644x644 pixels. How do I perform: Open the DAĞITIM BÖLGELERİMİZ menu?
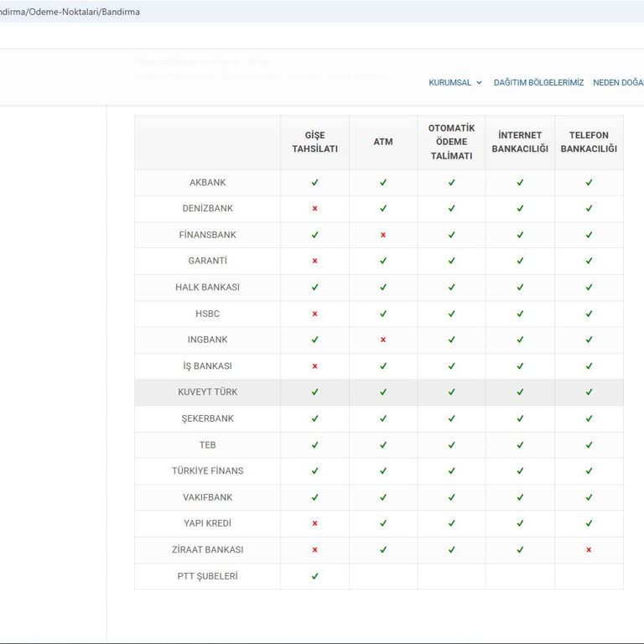[x=538, y=83]
